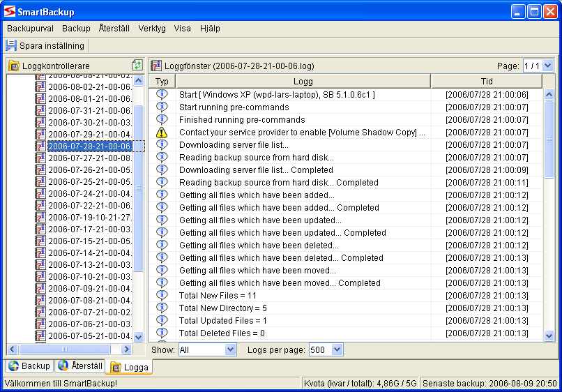Switch to the Återställ bottom tab
The height and width of the screenshot is (392, 562).
(80, 365)
